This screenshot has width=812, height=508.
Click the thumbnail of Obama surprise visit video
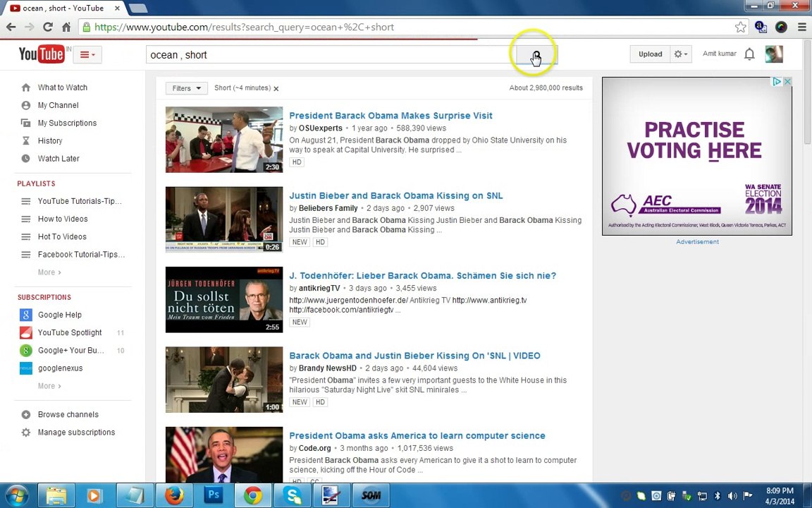(224, 140)
